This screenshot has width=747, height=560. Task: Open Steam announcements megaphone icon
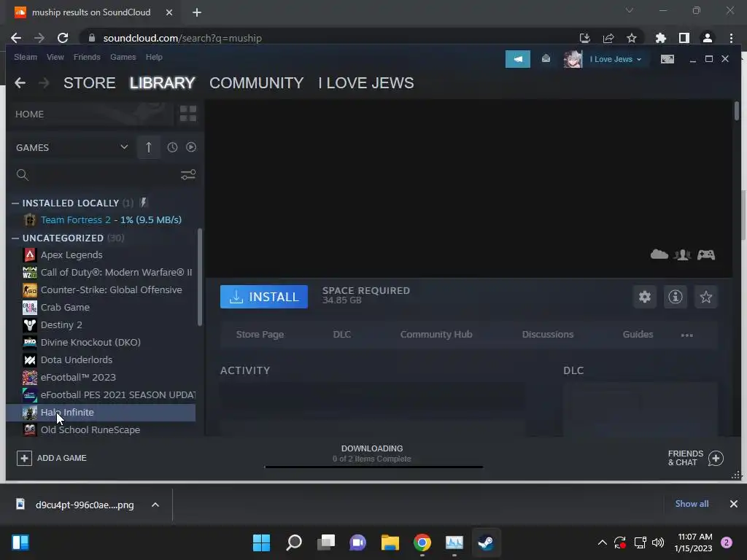point(517,59)
